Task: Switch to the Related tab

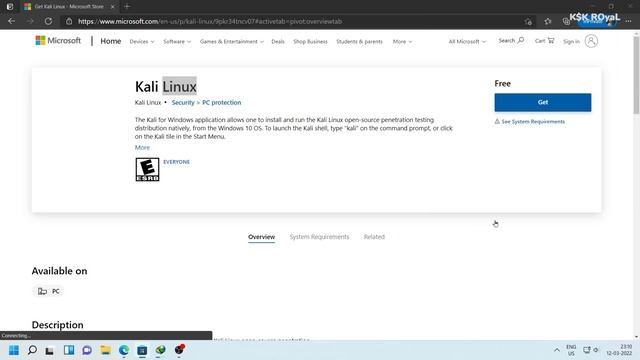Action: pos(374,237)
